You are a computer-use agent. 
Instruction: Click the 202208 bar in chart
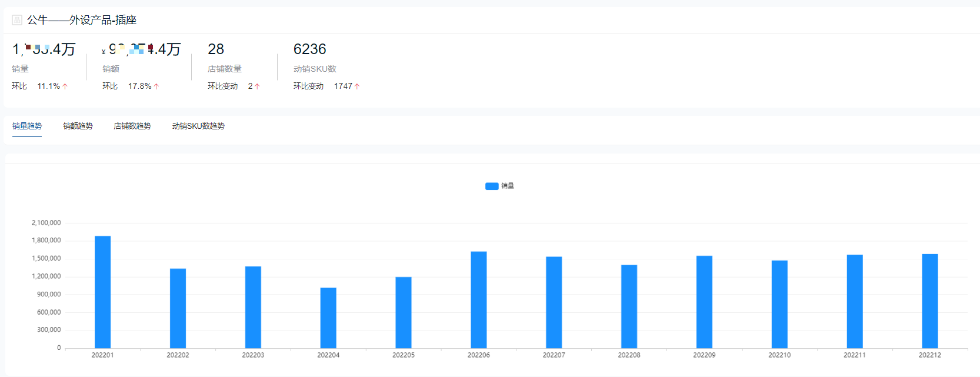(629, 306)
